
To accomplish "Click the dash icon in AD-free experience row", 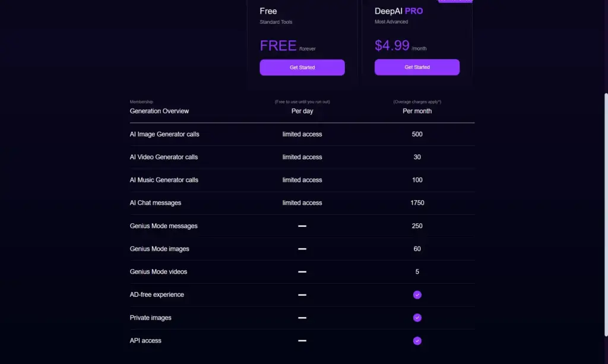I will 302,295.
